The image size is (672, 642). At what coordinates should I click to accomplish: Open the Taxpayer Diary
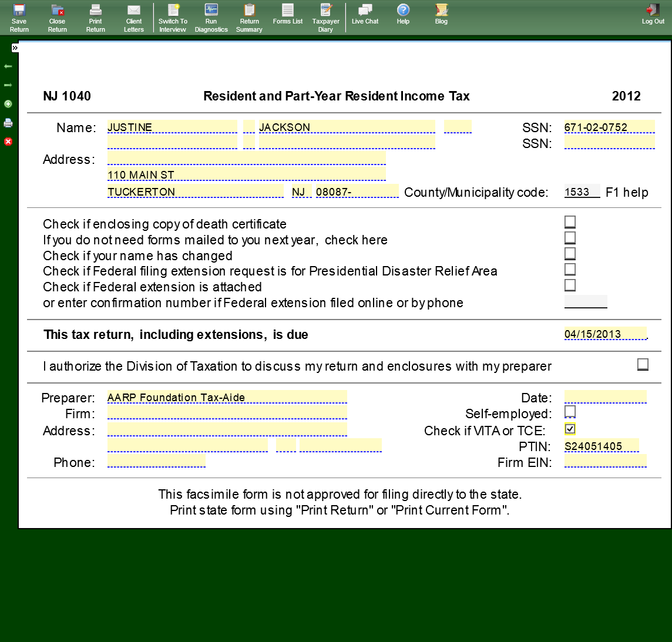pos(325,18)
